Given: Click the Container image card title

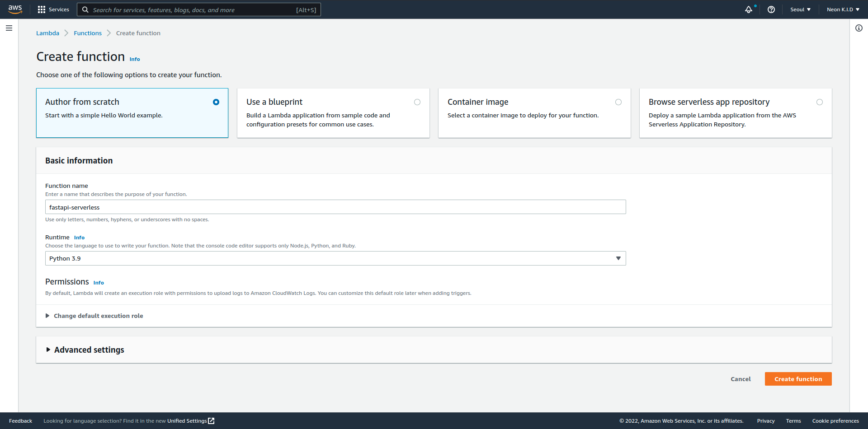Looking at the screenshot, I should pos(478,102).
